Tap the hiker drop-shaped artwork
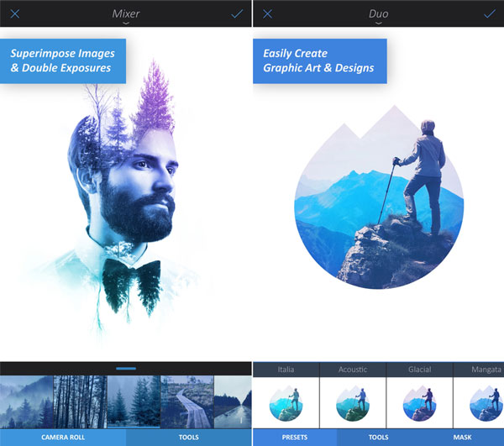 tap(380, 197)
